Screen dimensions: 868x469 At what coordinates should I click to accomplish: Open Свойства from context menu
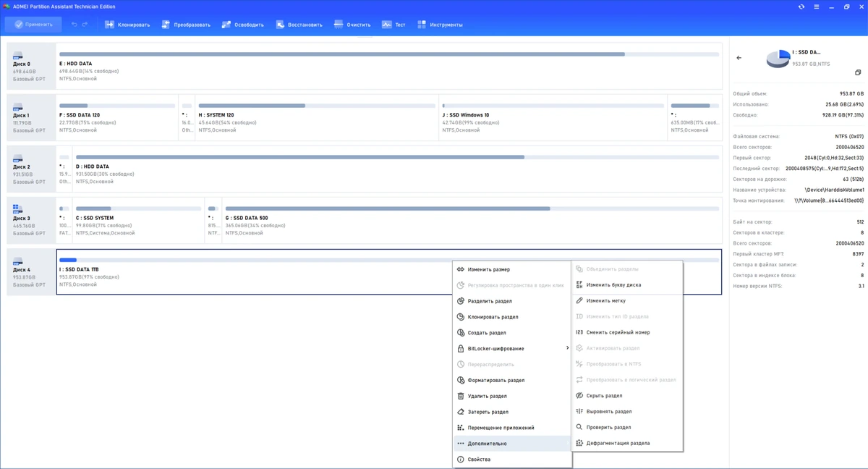512,460
